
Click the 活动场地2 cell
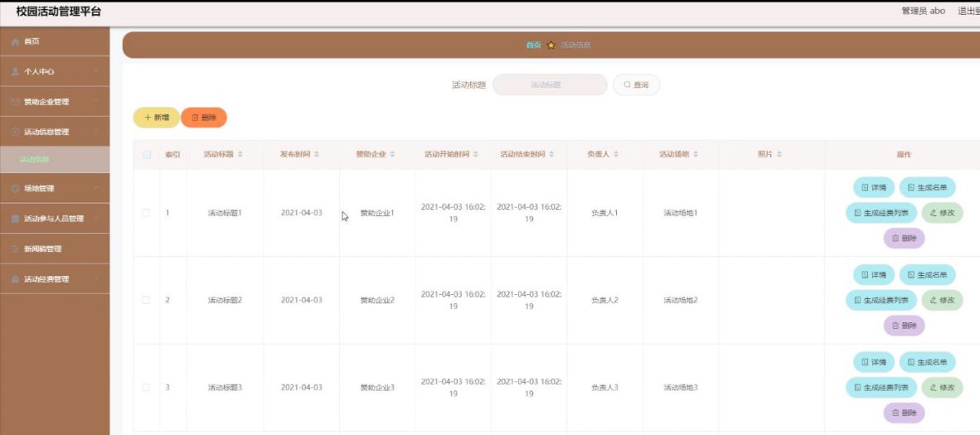pos(681,300)
